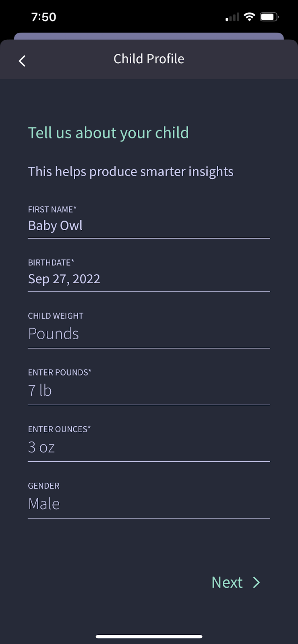Tap the 'This helps produce smarter insights' text
The height and width of the screenshot is (644, 298).
130,171
